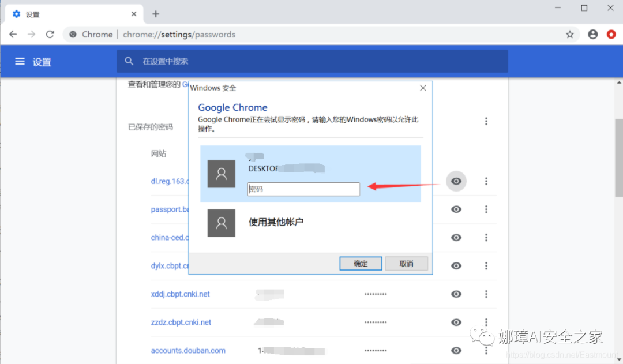Open more options for 已保存的密码 section
623x364 pixels.
(486, 121)
